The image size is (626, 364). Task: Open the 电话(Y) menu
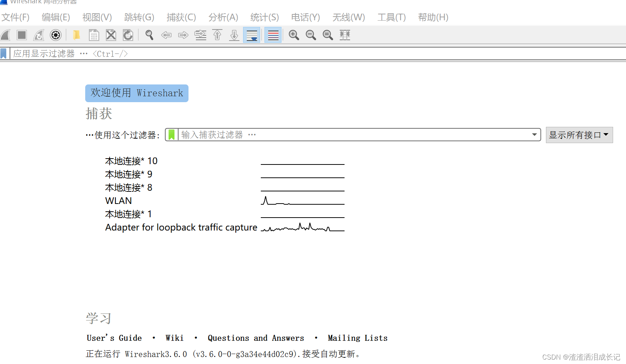click(x=305, y=17)
